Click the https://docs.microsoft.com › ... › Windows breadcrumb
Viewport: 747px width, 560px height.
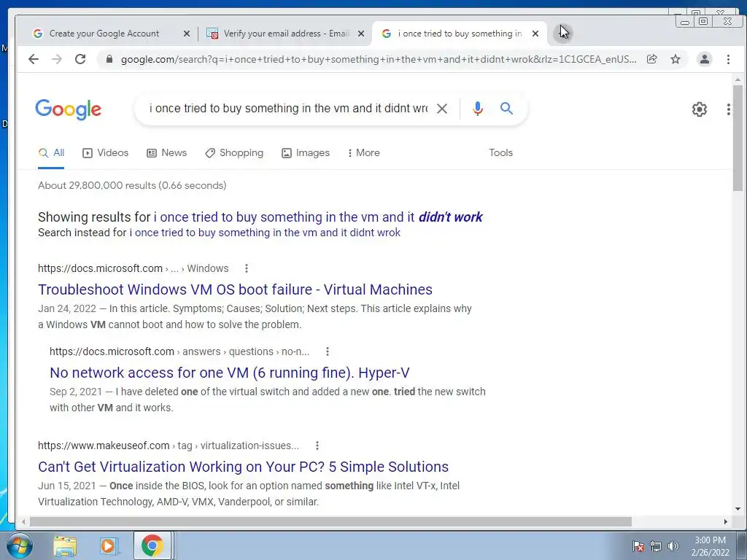pos(133,268)
